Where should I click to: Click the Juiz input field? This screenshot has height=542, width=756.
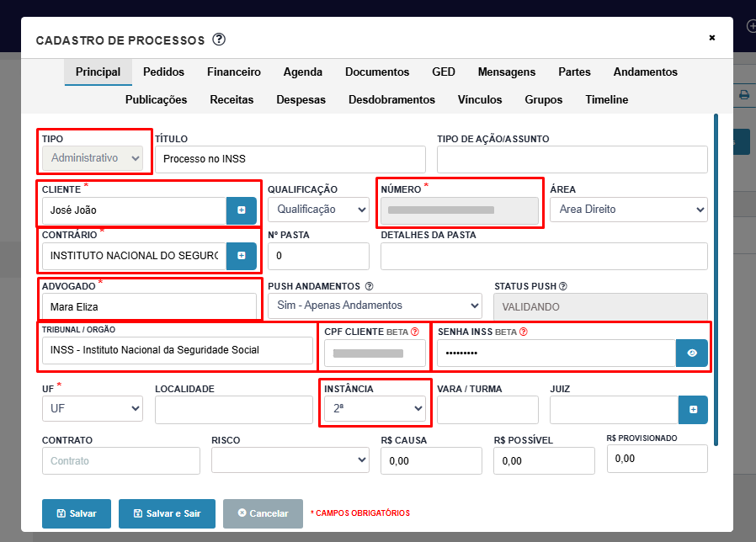coord(615,410)
